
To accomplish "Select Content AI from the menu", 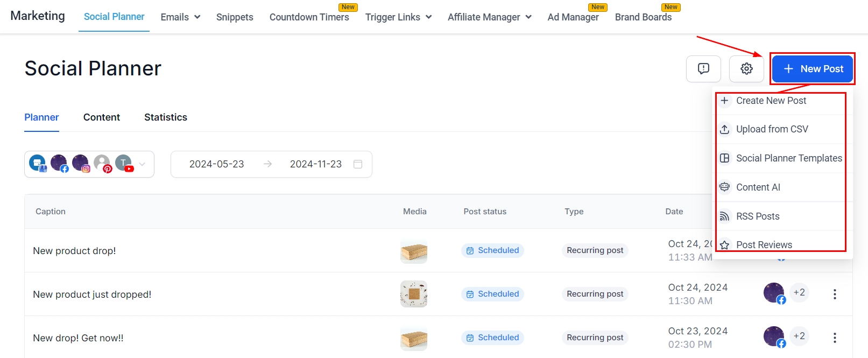I will (x=758, y=187).
